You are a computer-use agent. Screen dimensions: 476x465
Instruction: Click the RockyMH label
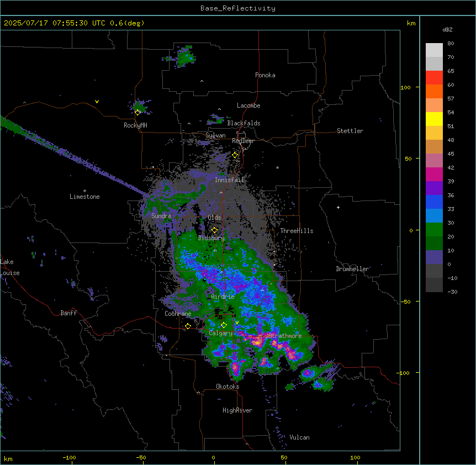click(x=135, y=125)
